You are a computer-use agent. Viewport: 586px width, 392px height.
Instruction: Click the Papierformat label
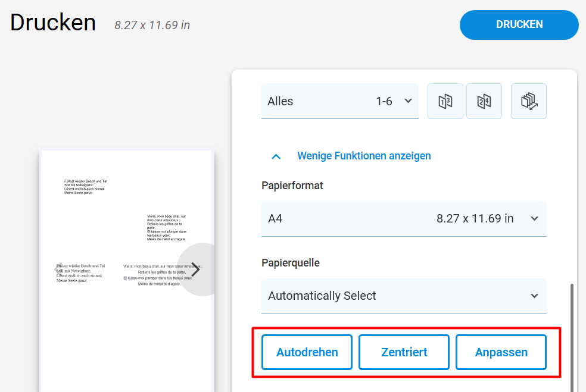click(x=292, y=186)
